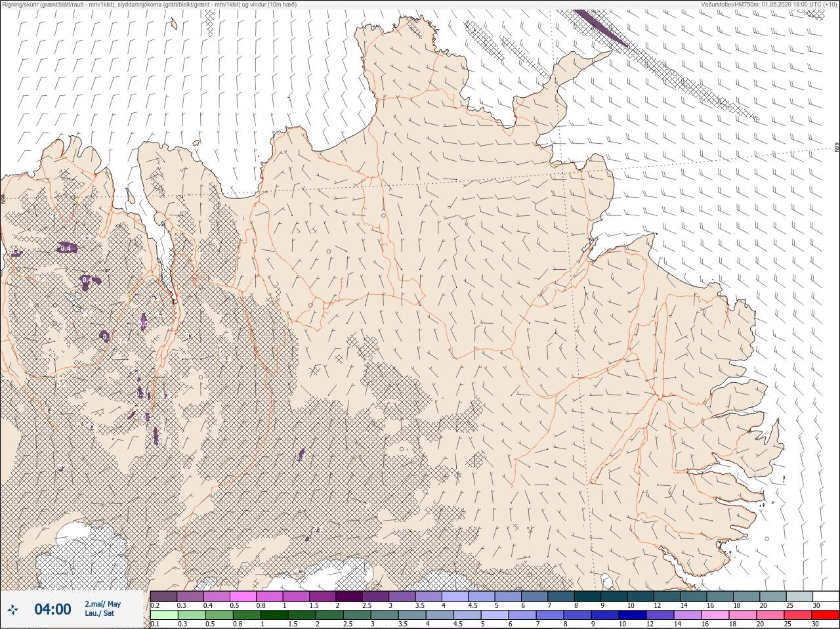
Task: Click the '0.2' value on upper legend
Action: [x=155, y=605]
